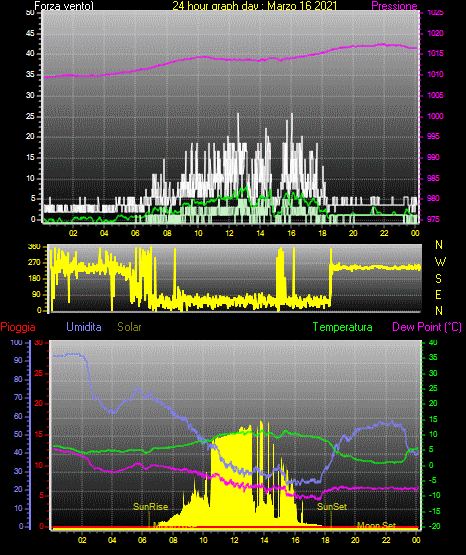Click compass letter E on direction graph
Viewport: 466px width, 555px height.
(438, 294)
